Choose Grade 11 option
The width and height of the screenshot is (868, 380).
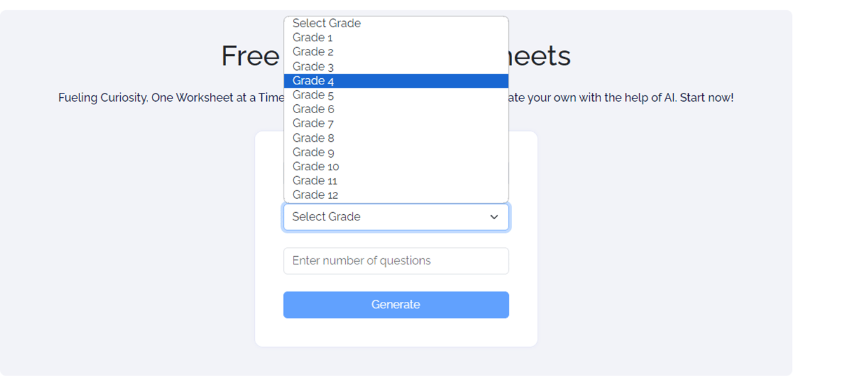tap(315, 180)
